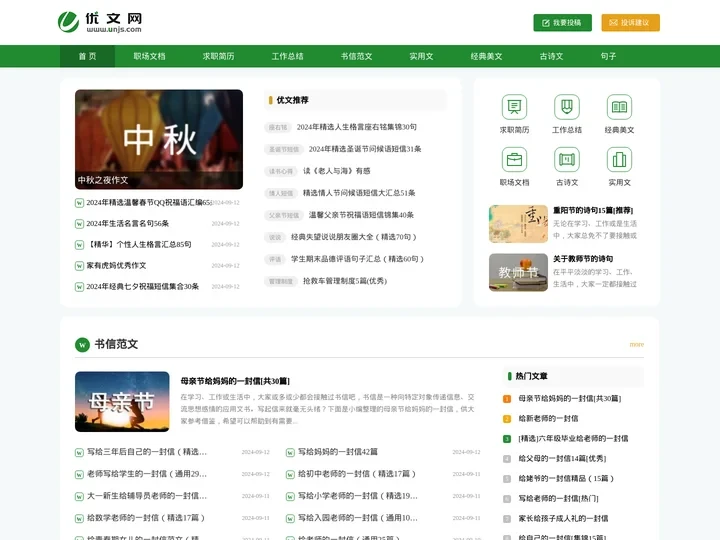Open the 书信范文 nav menu
The image size is (720, 540).
coord(356,56)
